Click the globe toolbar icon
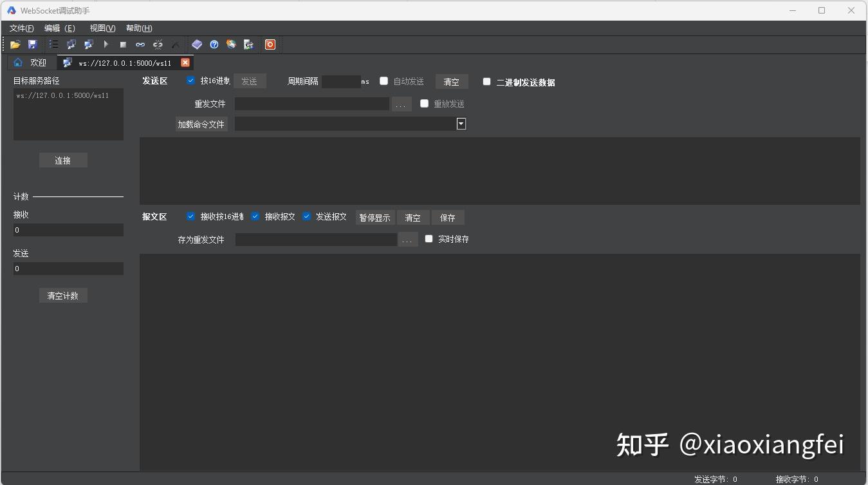This screenshot has width=868, height=485. coord(231,44)
